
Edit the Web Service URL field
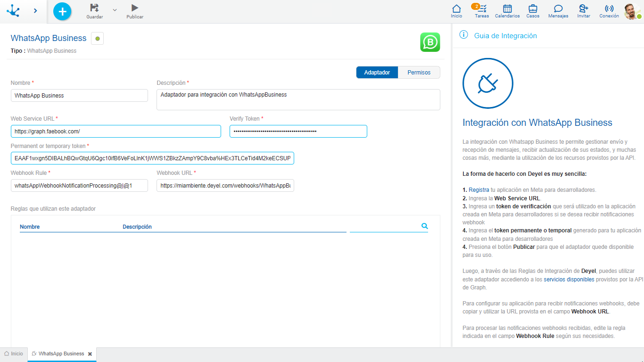coord(116,131)
